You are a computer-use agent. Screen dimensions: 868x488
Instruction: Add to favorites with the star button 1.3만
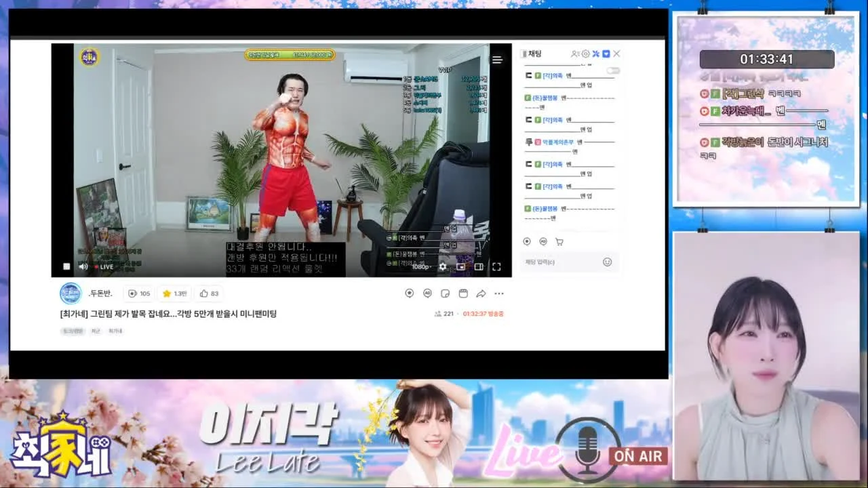coord(175,293)
